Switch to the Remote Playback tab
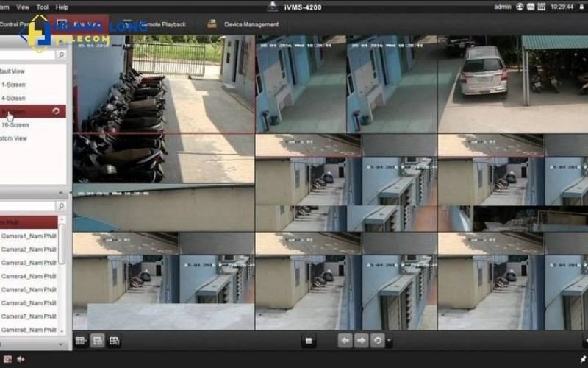This screenshot has height=368, width=588. (x=162, y=24)
